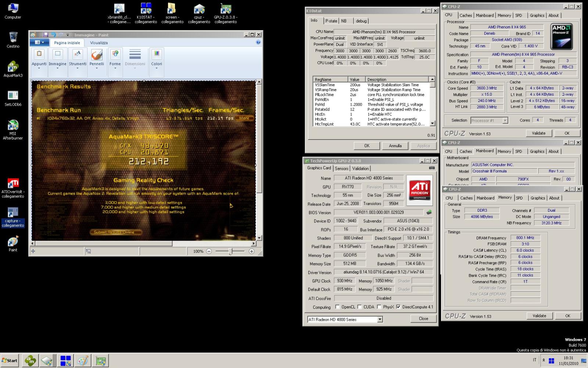This screenshot has height=368, width=588.
Task: Click the zoom out minus button in Paint
Action: point(209,251)
